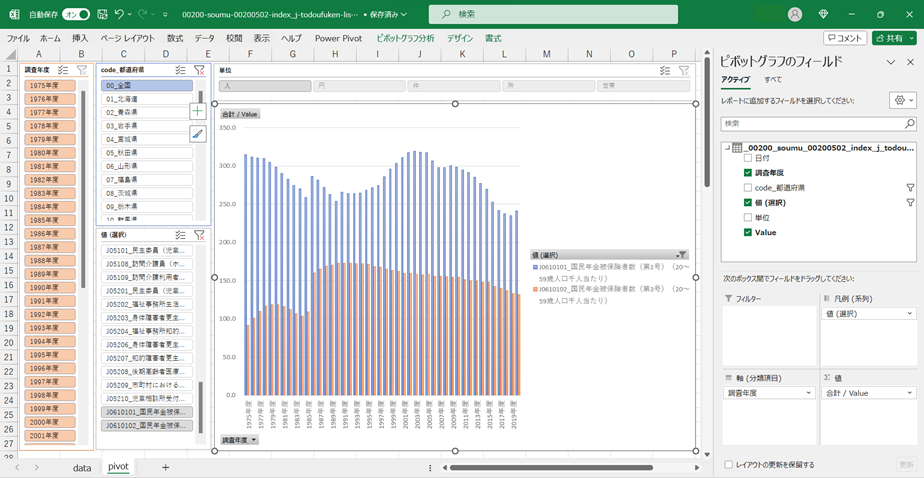Clear filter on code_都道府県 slicer
Viewport: 924px width, 478px height.
pos(199,70)
